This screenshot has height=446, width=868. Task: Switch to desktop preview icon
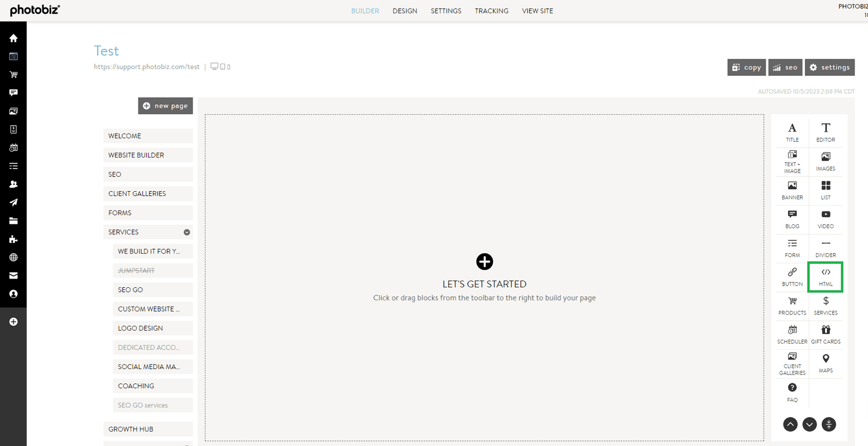tap(214, 67)
